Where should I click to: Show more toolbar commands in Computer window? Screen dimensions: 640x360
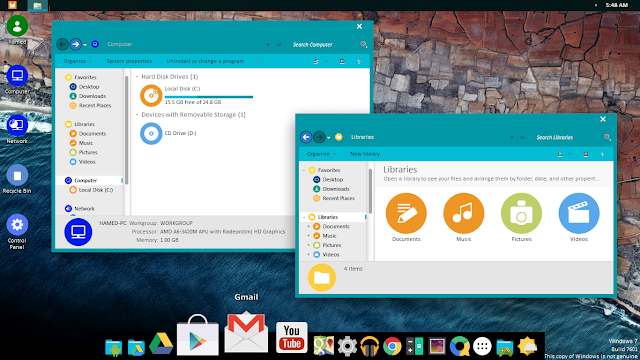[x=257, y=61]
